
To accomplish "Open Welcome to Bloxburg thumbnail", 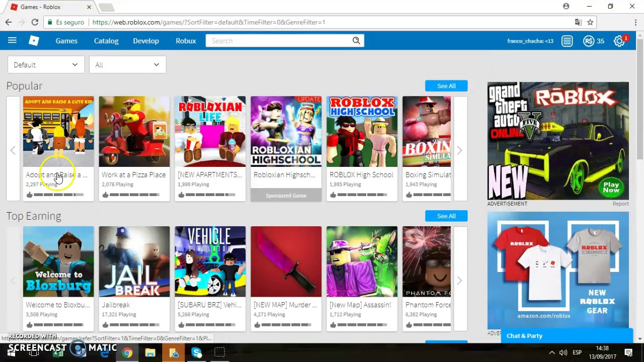I will [58, 261].
